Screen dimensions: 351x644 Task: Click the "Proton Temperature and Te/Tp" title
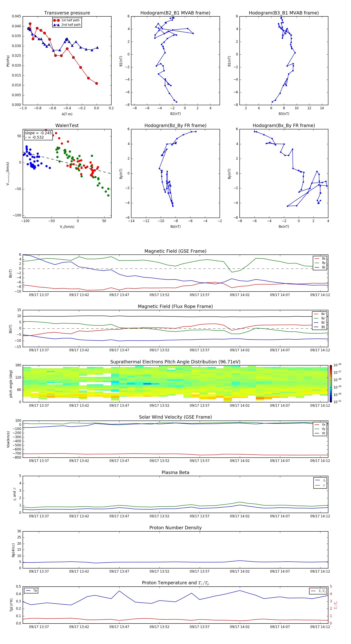point(175,583)
